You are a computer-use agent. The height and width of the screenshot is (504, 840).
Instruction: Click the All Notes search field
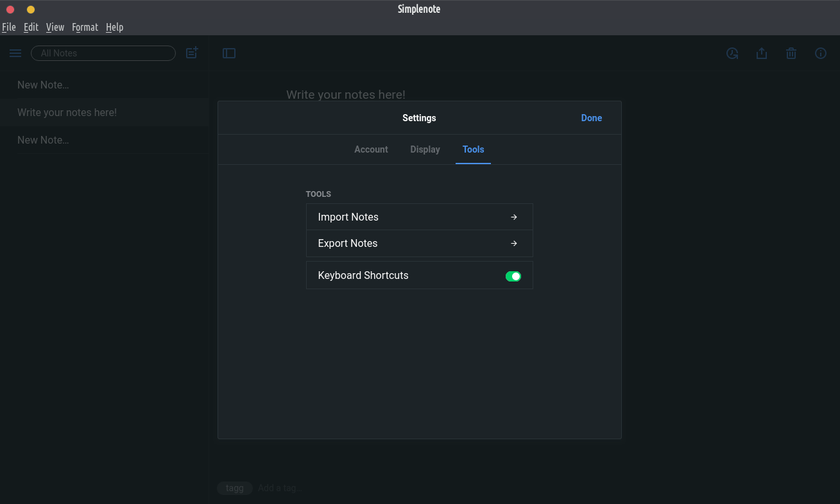pyautogui.click(x=103, y=53)
